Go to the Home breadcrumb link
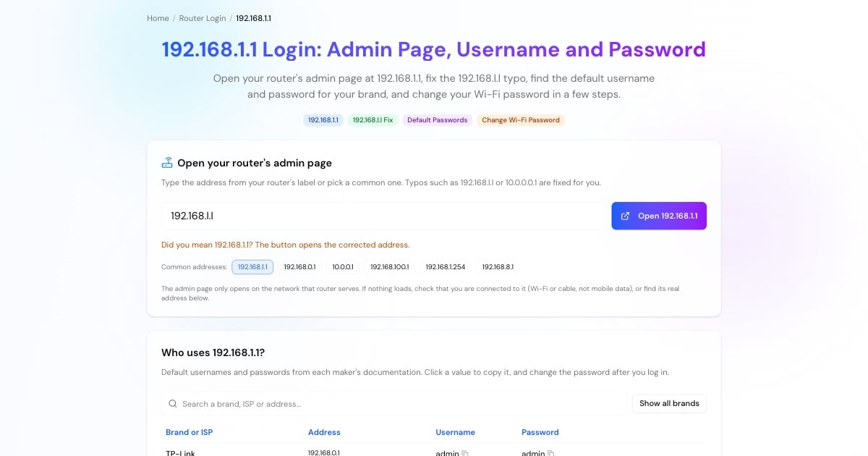Viewport: 868px width, 456px height. [x=158, y=18]
